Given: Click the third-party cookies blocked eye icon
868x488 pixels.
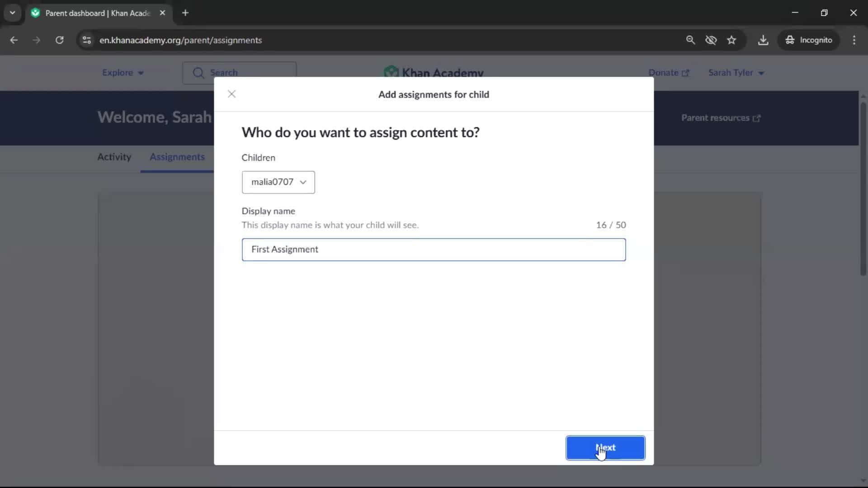Looking at the screenshot, I should (711, 40).
